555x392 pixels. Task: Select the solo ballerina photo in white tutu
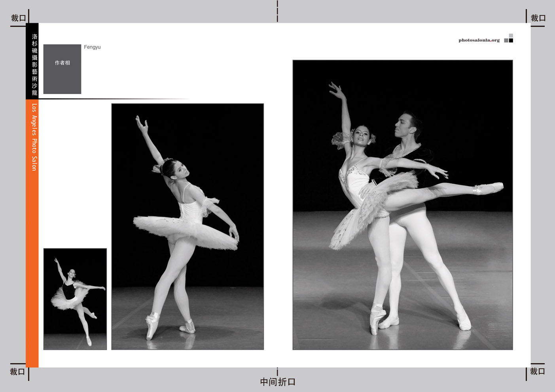tap(188, 226)
